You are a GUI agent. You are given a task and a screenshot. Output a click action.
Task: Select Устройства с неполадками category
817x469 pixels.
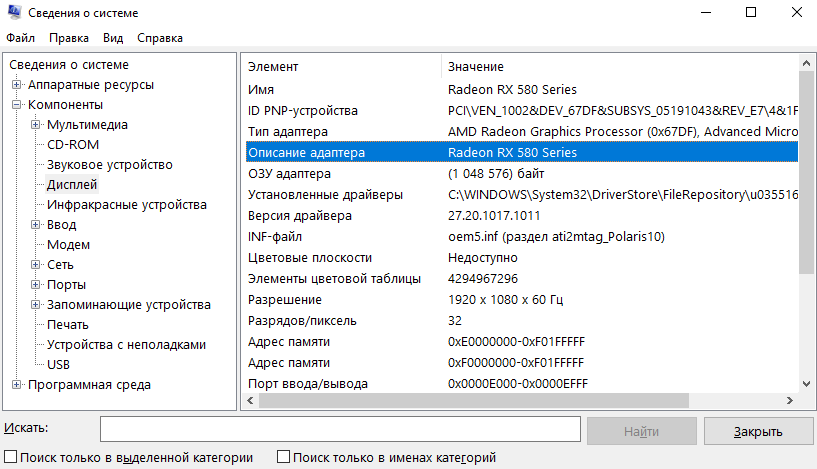(126, 345)
